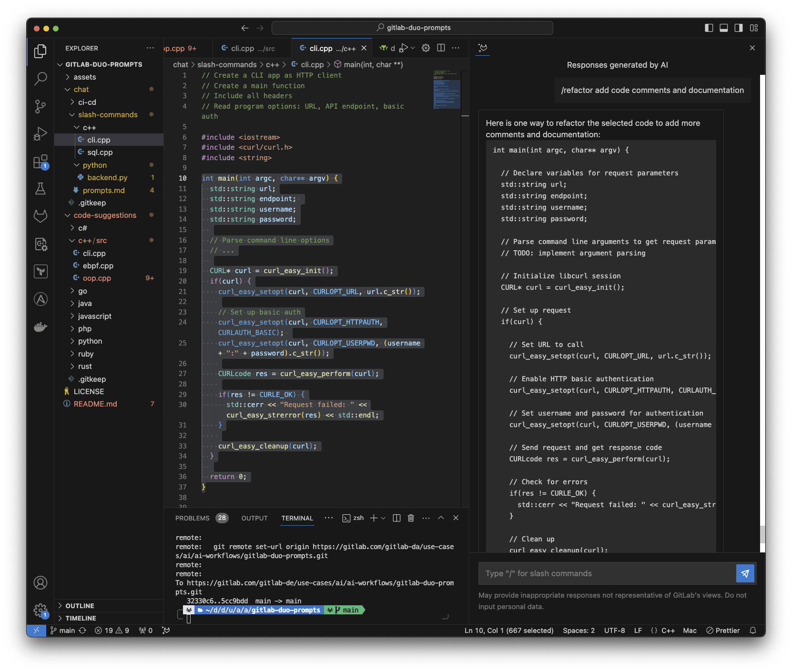Open notifications via the bell icon
The image size is (792, 672).
pos(753,630)
